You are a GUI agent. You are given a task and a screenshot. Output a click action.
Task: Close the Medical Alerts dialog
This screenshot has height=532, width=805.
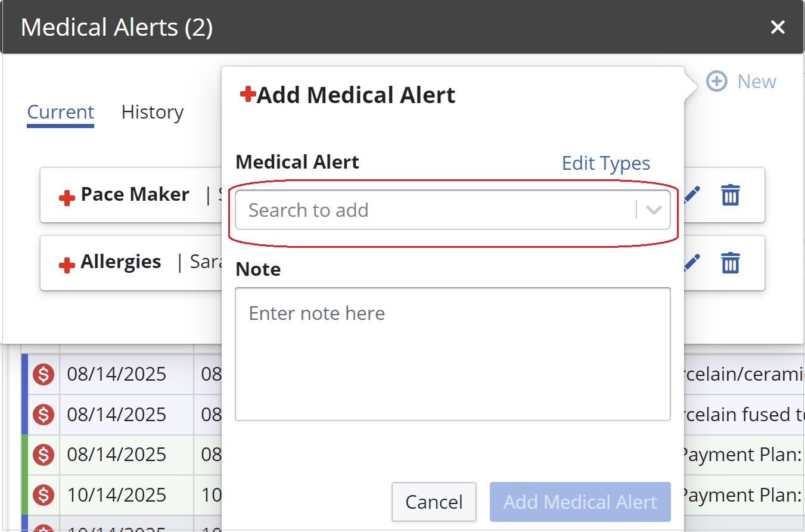(x=778, y=27)
